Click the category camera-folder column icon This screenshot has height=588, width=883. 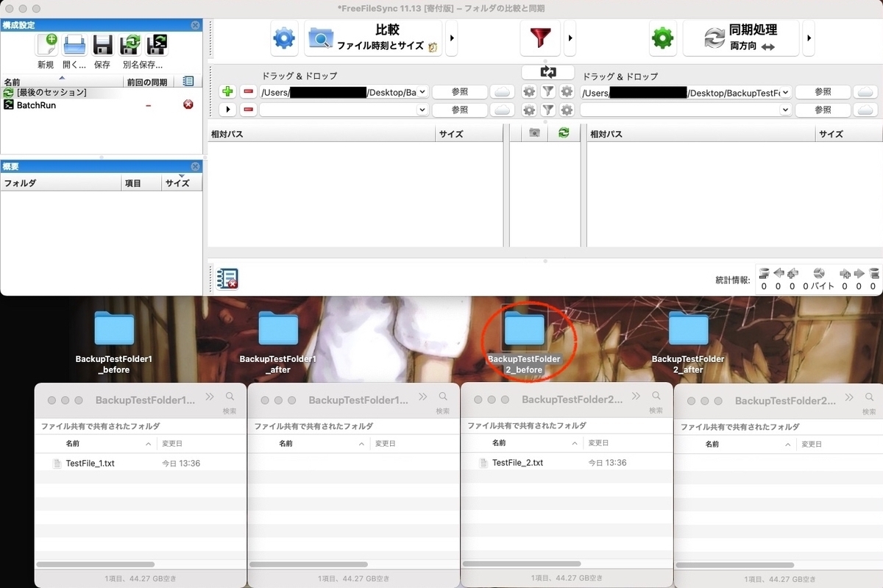[x=535, y=133]
